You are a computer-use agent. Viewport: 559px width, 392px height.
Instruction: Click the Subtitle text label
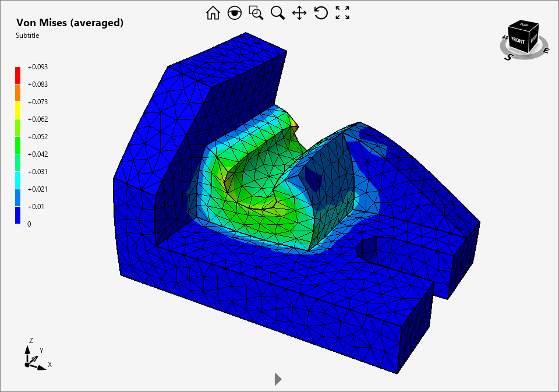(27, 35)
